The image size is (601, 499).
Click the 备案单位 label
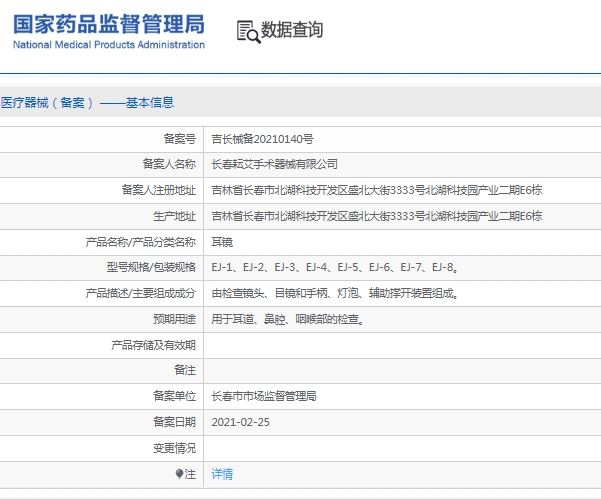click(175, 396)
